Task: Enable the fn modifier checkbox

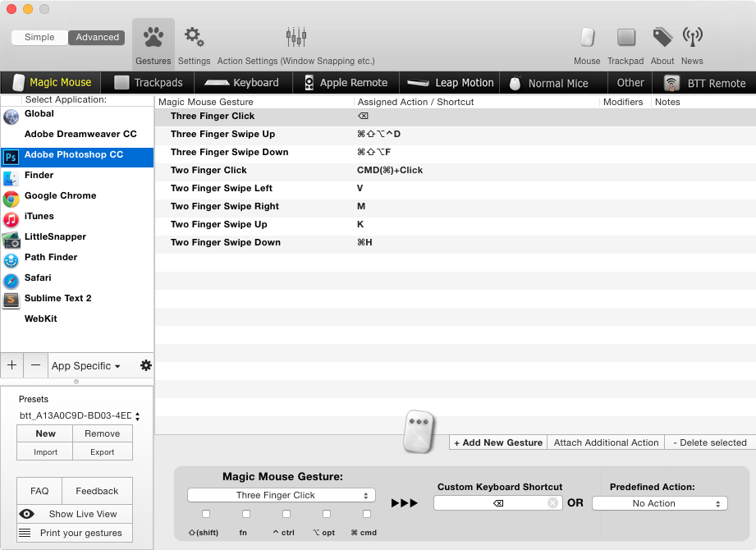Action: click(x=246, y=514)
